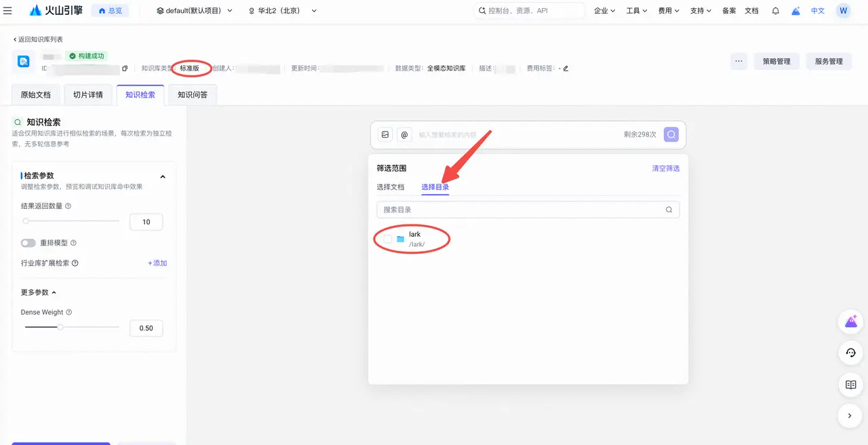
Task: Edit the 费用标签 with the pencil icon
Action: (566, 69)
